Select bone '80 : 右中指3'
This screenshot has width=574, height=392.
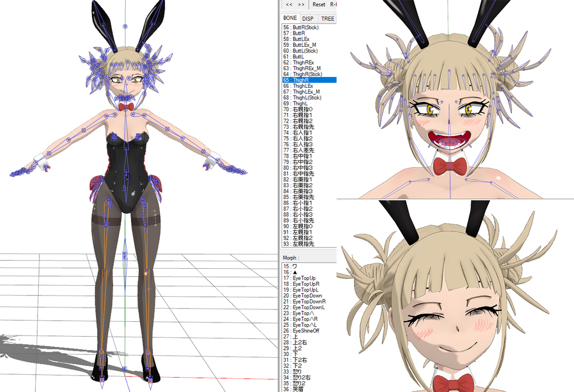click(x=310, y=168)
